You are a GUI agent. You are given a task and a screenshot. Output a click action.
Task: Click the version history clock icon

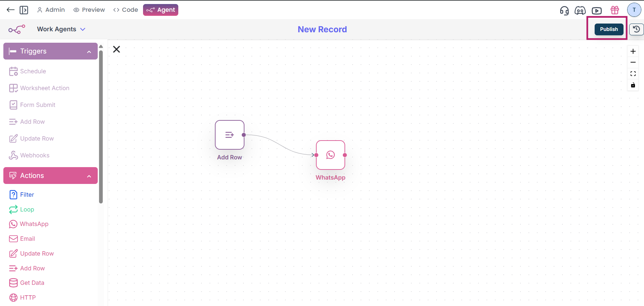(x=636, y=29)
